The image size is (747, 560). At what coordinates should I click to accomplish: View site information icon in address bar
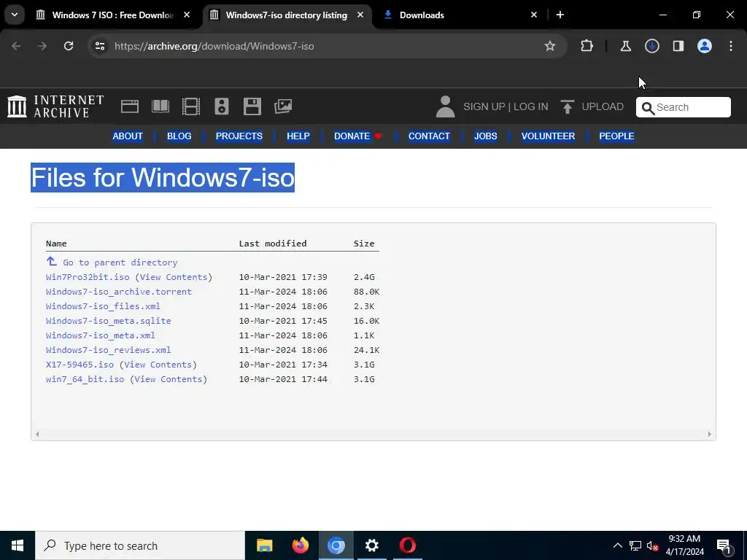pos(100,46)
